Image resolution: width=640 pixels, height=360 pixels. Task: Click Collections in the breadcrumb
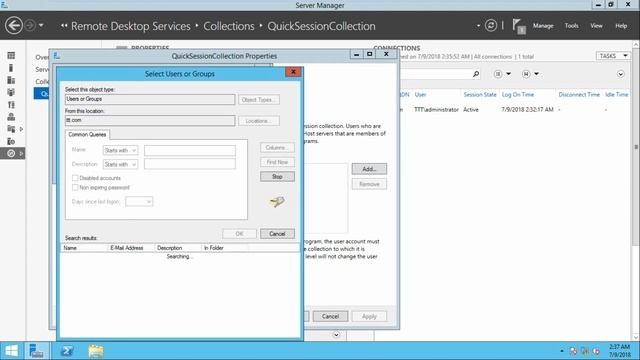click(229, 26)
